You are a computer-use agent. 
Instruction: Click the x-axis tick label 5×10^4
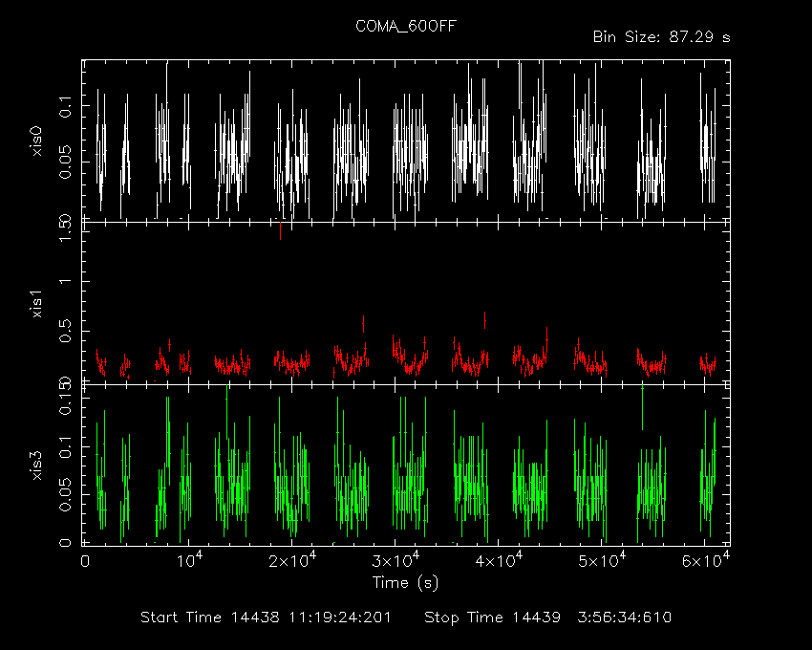(602, 560)
